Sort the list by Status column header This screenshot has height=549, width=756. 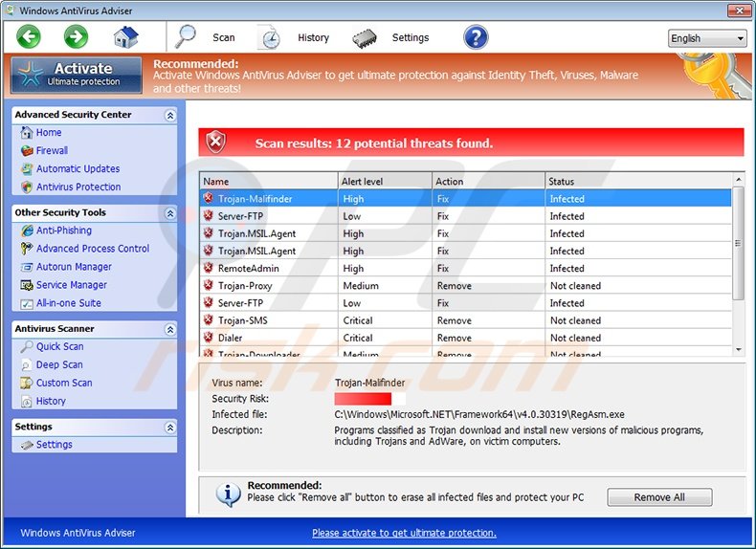pyautogui.click(x=638, y=181)
